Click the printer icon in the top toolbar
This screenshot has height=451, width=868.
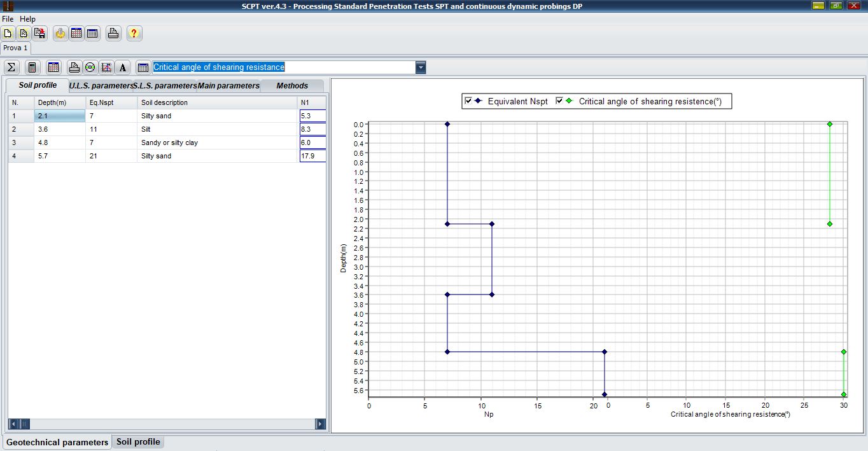coord(113,34)
